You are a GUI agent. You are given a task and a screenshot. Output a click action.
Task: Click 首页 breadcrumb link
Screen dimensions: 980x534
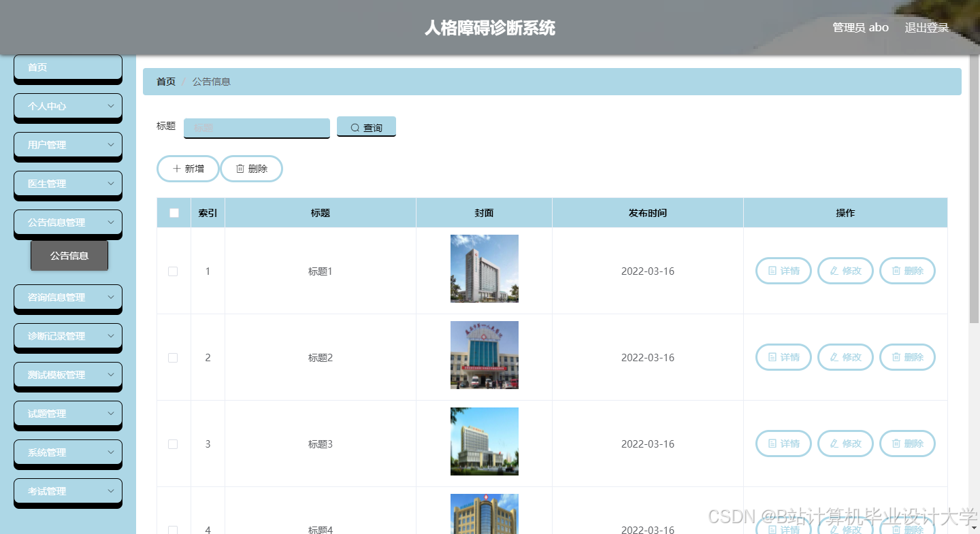(x=166, y=82)
